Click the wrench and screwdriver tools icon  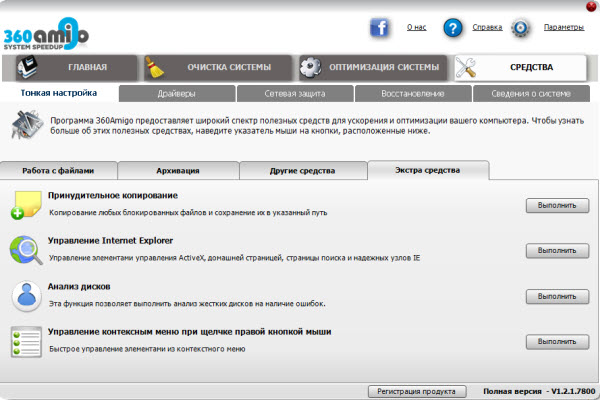pyautogui.click(x=466, y=67)
